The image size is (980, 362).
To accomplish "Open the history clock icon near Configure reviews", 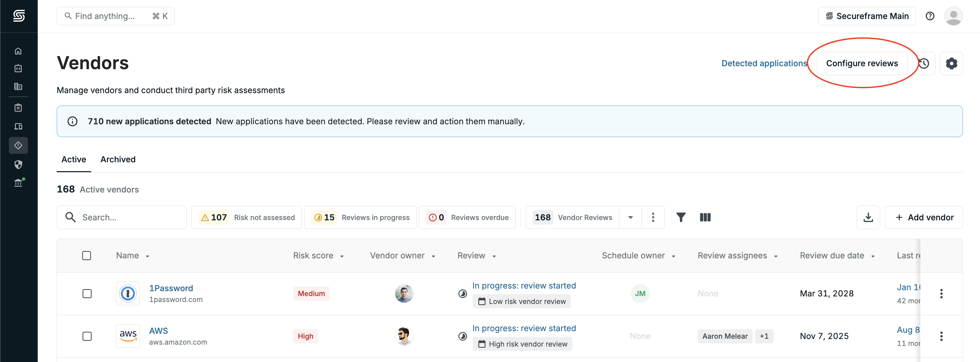I will (x=925, y=63).
